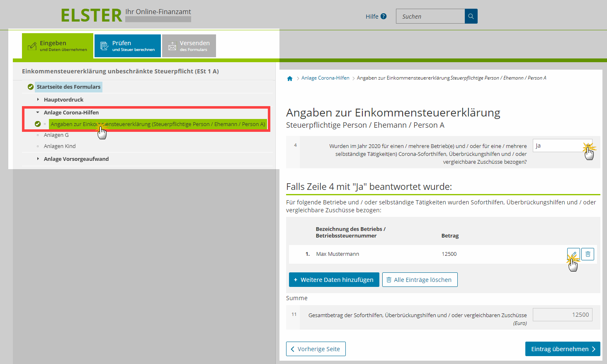607x364 pixels.
Task: Open the Versenden des Formulars tab
Action: pyautogui.click(x=189, y=46)
